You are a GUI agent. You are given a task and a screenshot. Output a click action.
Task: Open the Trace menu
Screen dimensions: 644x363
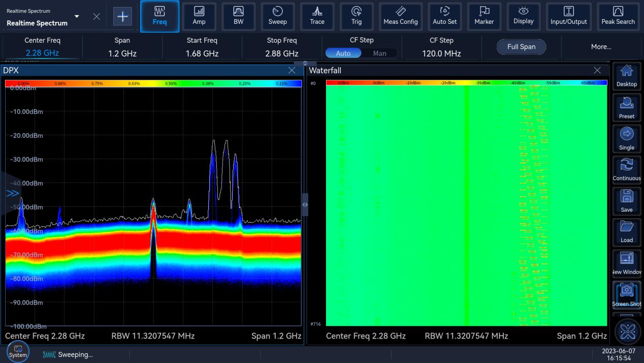[317, 16]
